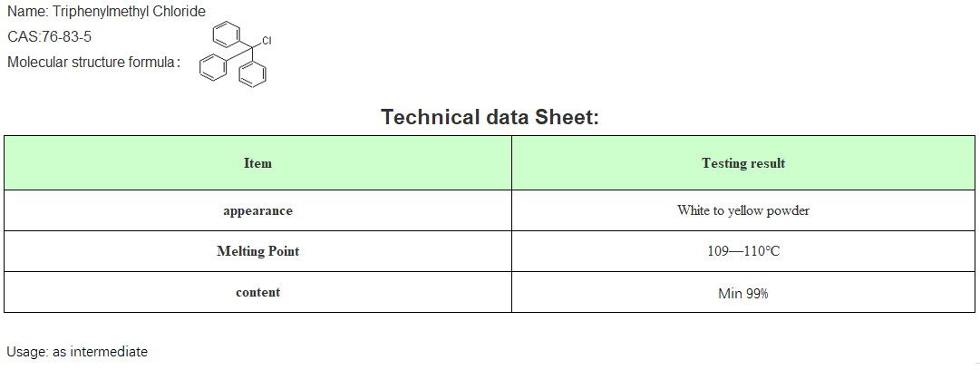Select the "Melting Point" row label
Screen dimensions: 980x370
point(257,251)
